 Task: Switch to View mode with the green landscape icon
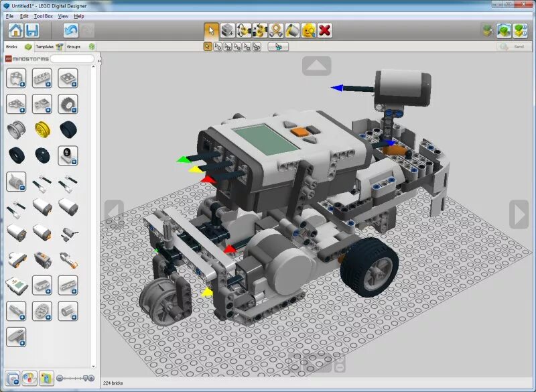pos(505,30)
